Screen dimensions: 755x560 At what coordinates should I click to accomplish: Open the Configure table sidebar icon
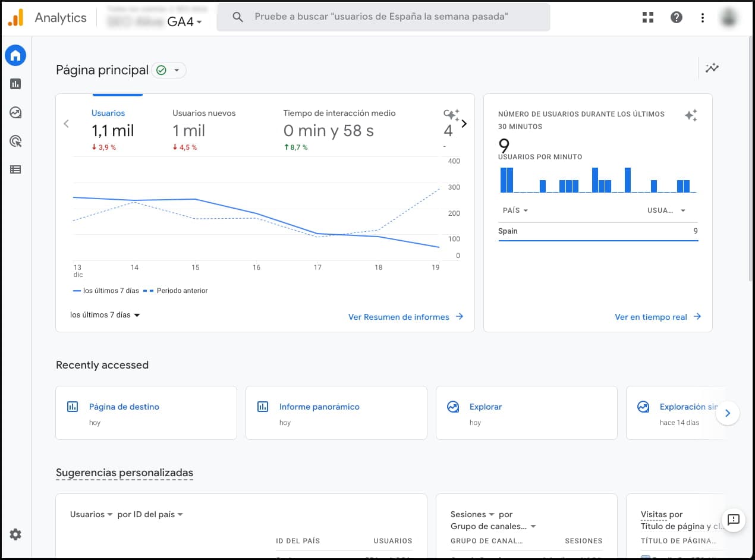[x=15, y=169]
